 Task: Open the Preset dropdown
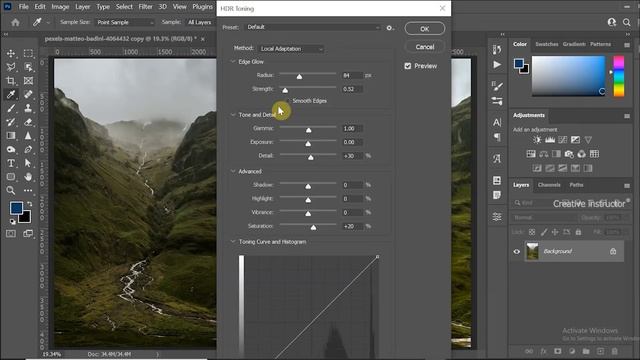point(313,27)
